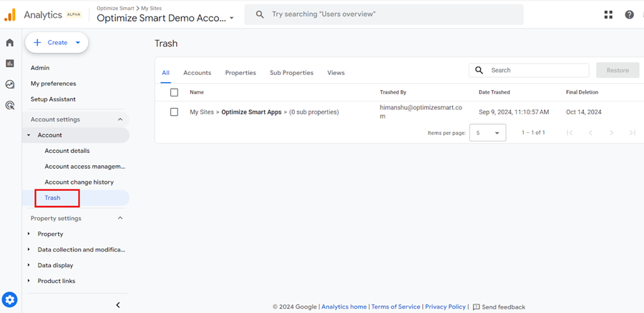Open the Reports bar-chart icon
This screenshot has height=313, width=644.
pyautogui.click(x=10, y=63)
